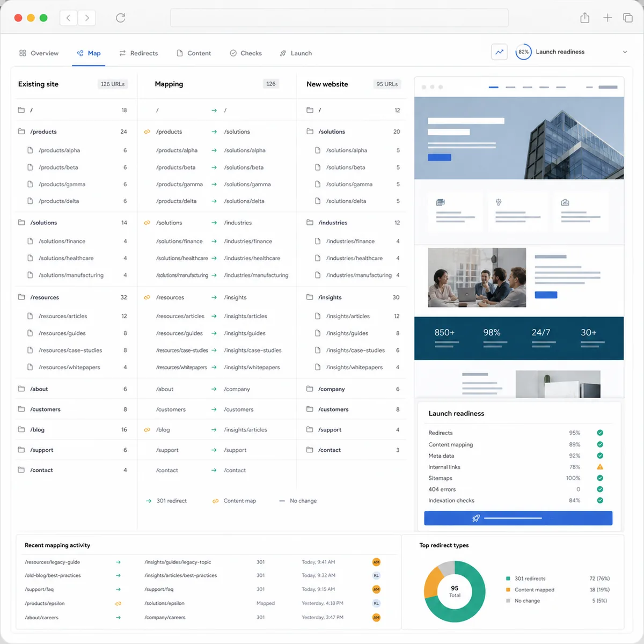Click the Redirects green check status
The width and height of the screenshot is (644, 644).
point(600,433)
